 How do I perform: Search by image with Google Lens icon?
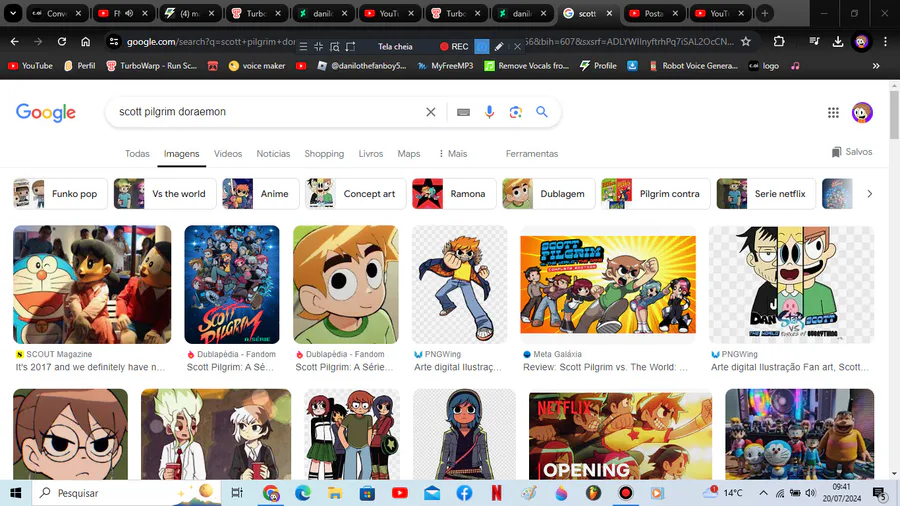(515, 112)
